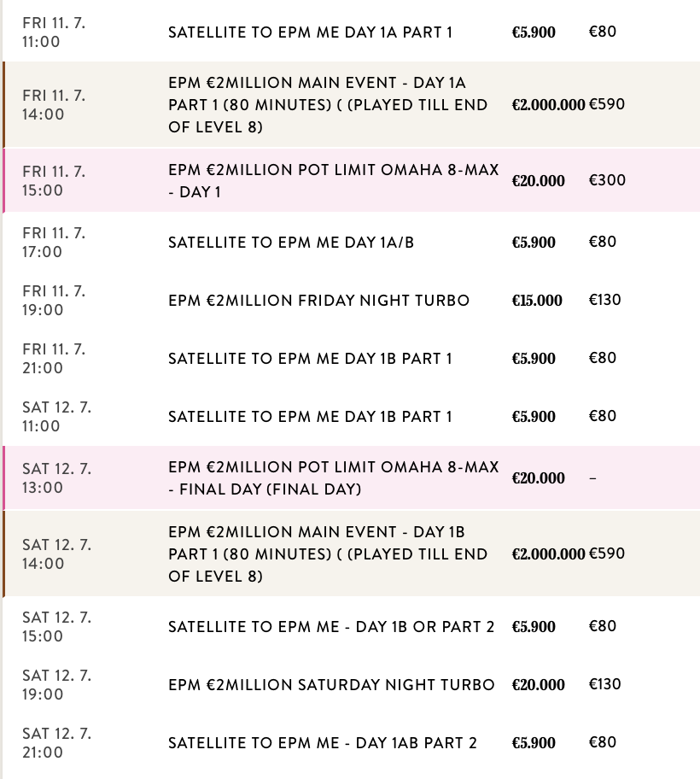Click €2.000.000 prize for Main Event Day 1A
Viewport: 700px width, 779px height.
point(548,105)
